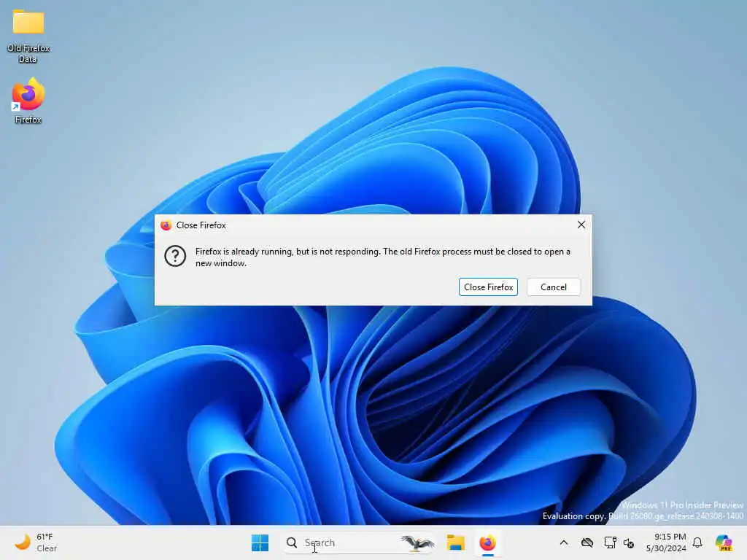747x560 pixels.
Task: Launch the Copilot preview icon
Action: pos(724,542)
